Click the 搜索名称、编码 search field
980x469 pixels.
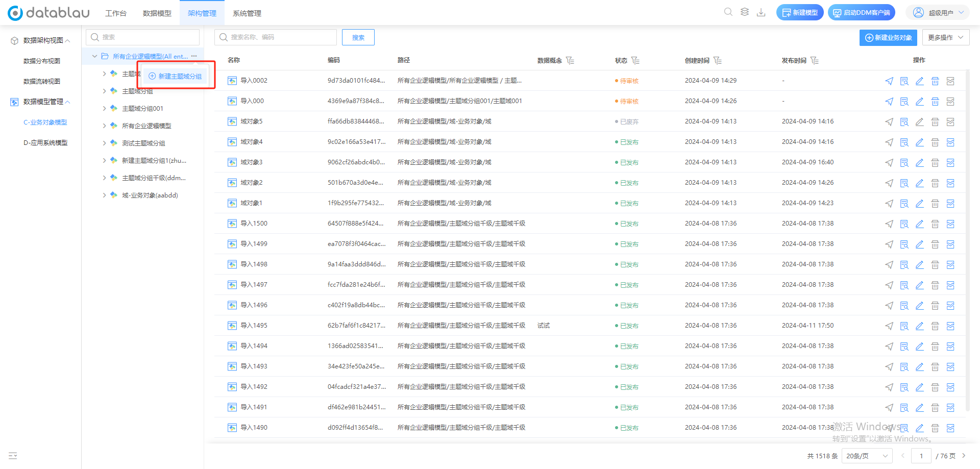tap(276, 37)
